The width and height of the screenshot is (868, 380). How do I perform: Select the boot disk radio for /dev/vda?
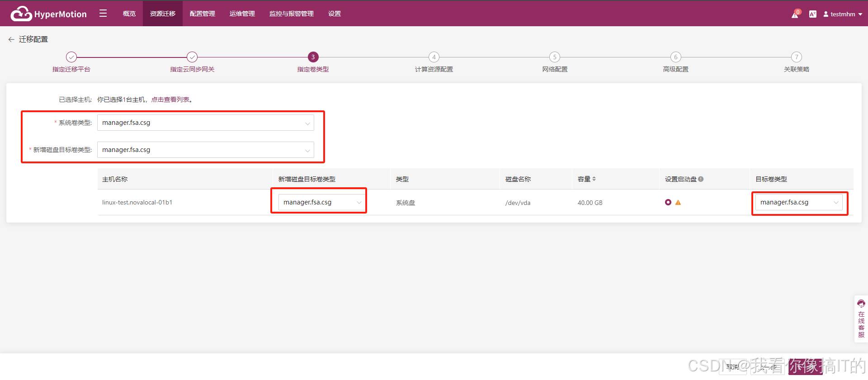coord(668,202)
